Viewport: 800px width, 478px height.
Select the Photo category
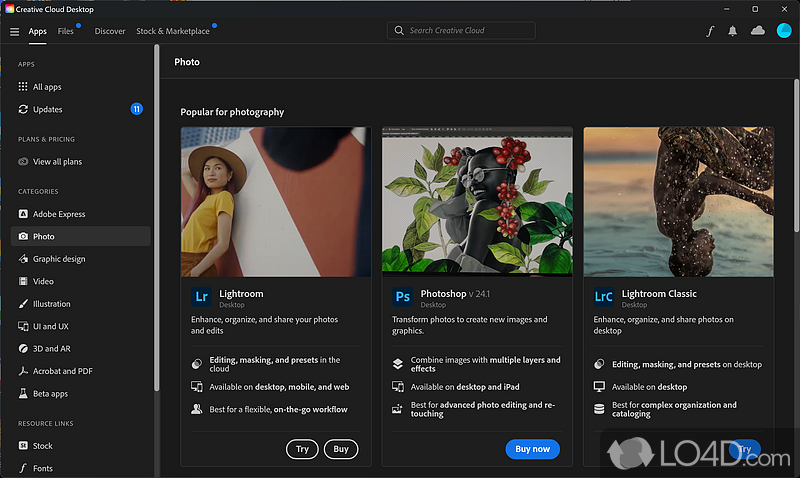81,236
